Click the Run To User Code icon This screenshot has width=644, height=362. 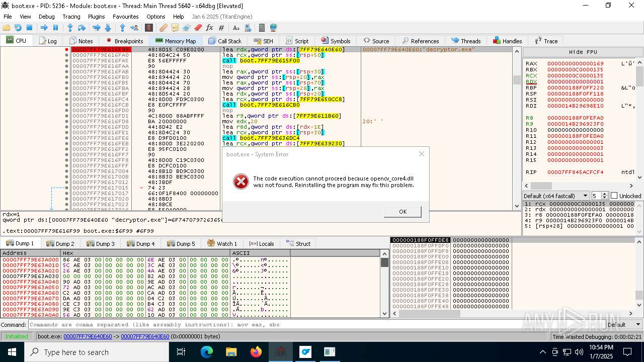[x=134, y=28]
